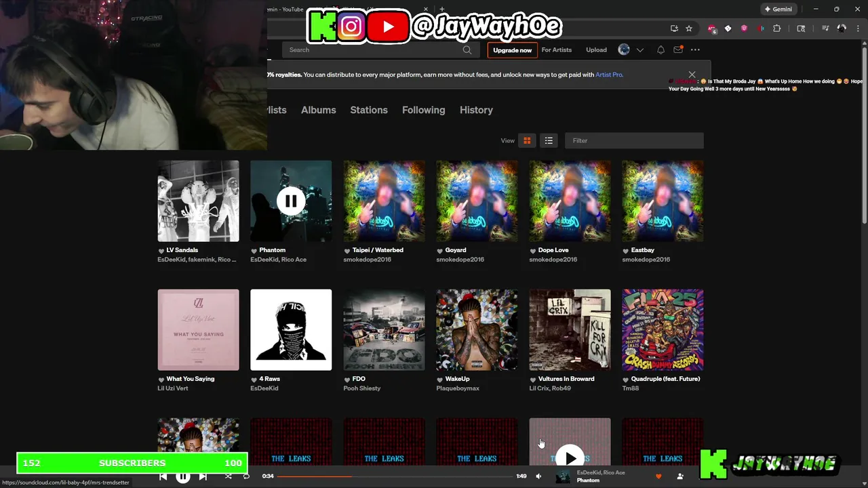Focus the Filter input field
This screenshot has width=868, height=488.
(634, 140)
